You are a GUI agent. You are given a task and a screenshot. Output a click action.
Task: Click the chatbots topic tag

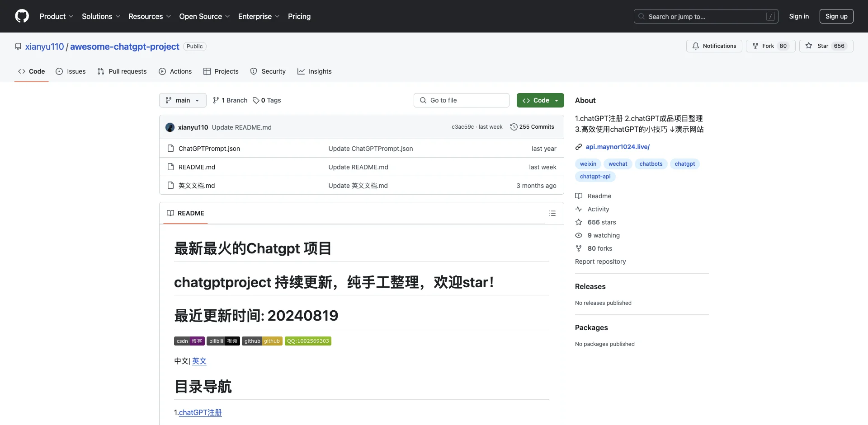(x=651, y=164)
